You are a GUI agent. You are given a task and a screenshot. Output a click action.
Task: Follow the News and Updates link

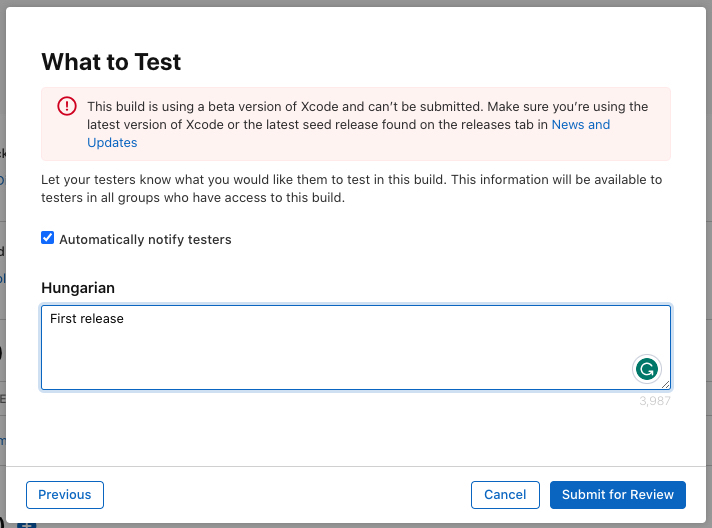(x=580, y=125)
